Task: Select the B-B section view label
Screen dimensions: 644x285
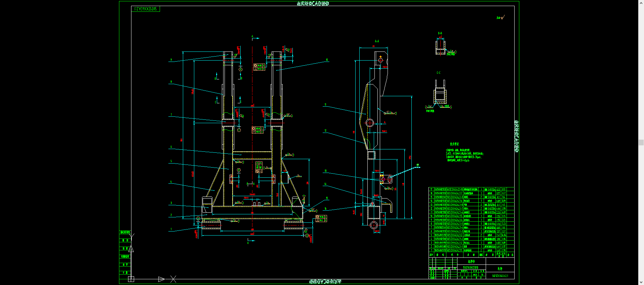Action: click(x=440, y=33)
